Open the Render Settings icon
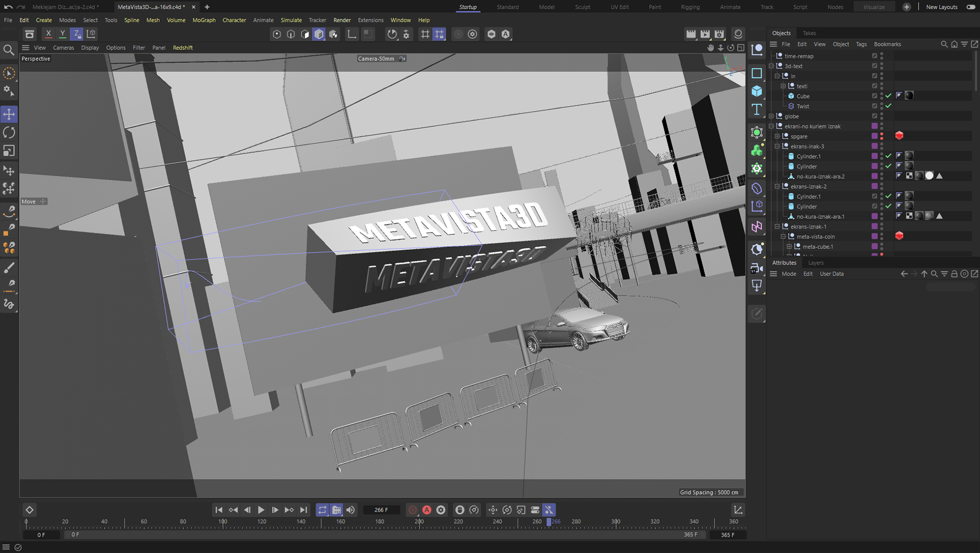The width and height of the screenshot is (980, 553). 719,34
